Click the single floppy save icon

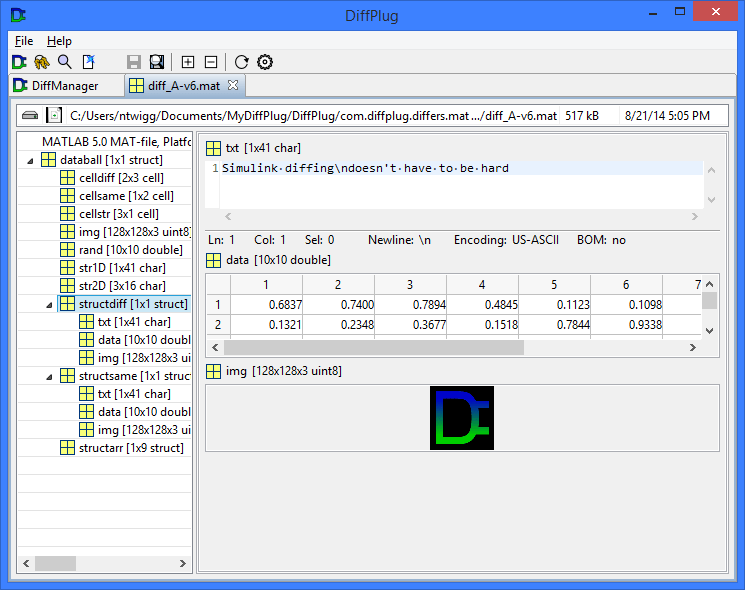[134, 62]
